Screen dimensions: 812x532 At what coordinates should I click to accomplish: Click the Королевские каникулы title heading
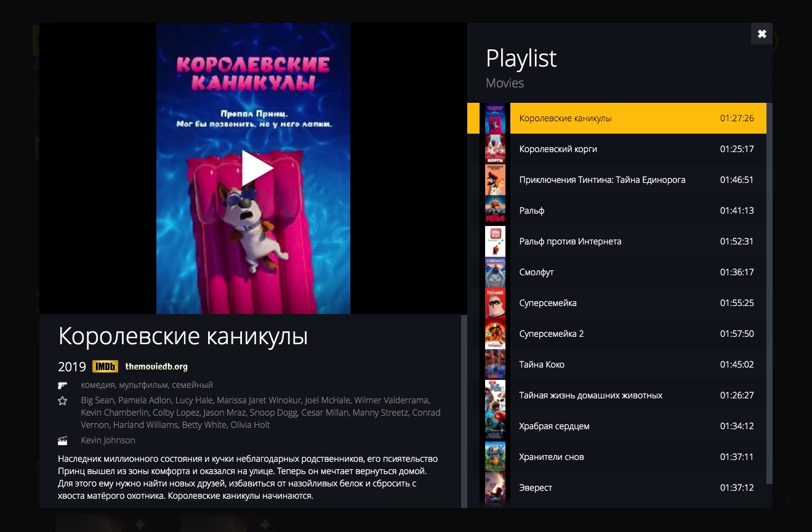coord(183,337)
